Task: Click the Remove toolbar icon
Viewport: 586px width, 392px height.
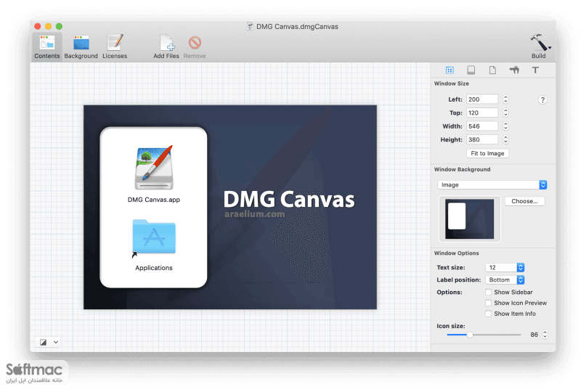Action: click(195, 43)
